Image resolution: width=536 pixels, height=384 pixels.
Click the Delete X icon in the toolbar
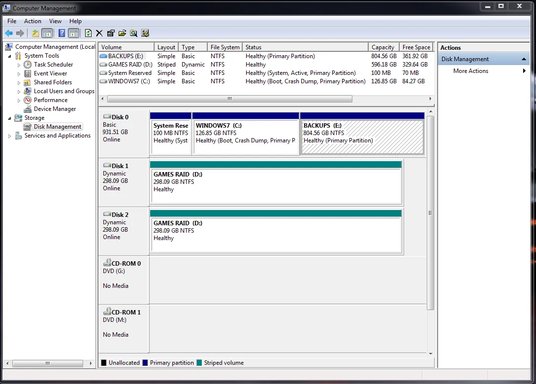(x=99, y=33)
